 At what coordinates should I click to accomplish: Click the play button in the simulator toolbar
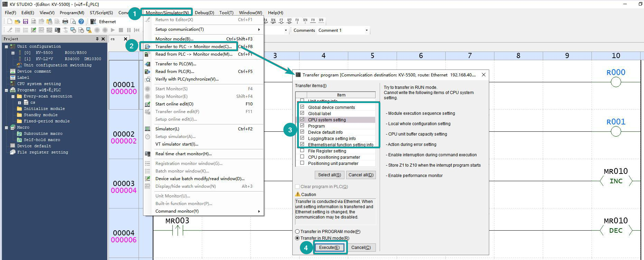pos(113,30)
